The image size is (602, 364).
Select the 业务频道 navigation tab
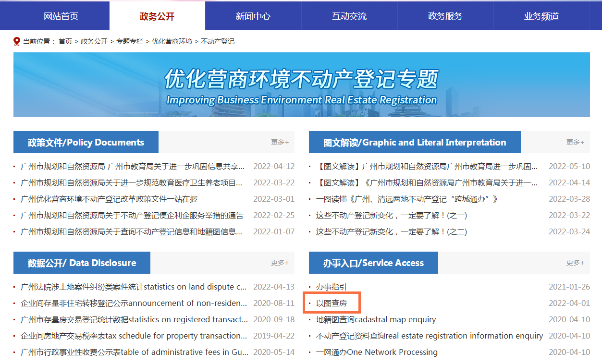(x=541, y=16)
